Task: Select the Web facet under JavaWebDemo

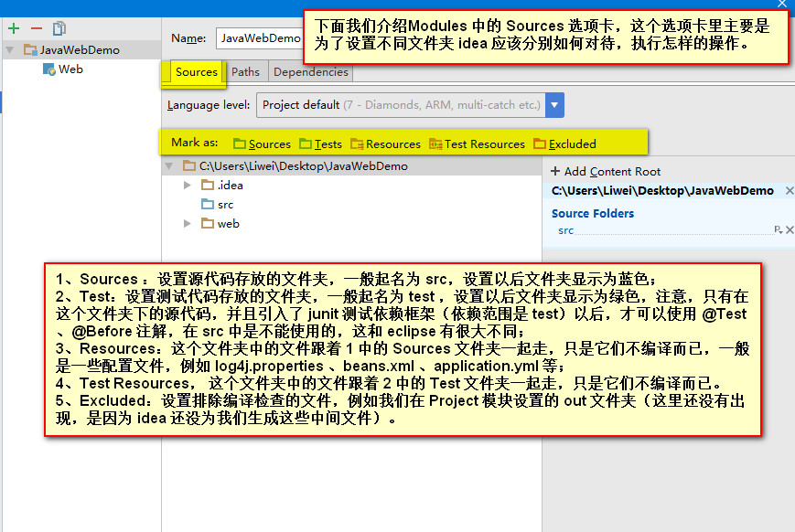Action: point(70,69)
